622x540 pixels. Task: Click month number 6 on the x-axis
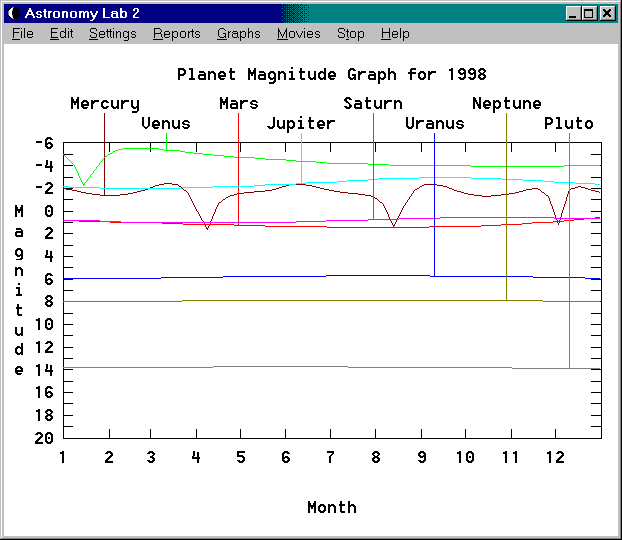point(286,457)
